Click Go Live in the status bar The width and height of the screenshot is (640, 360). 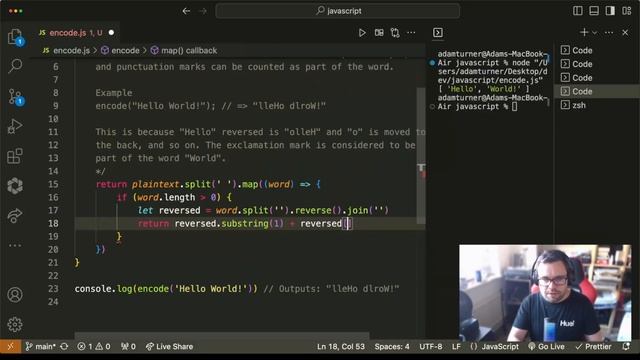(x=547, y=347)
